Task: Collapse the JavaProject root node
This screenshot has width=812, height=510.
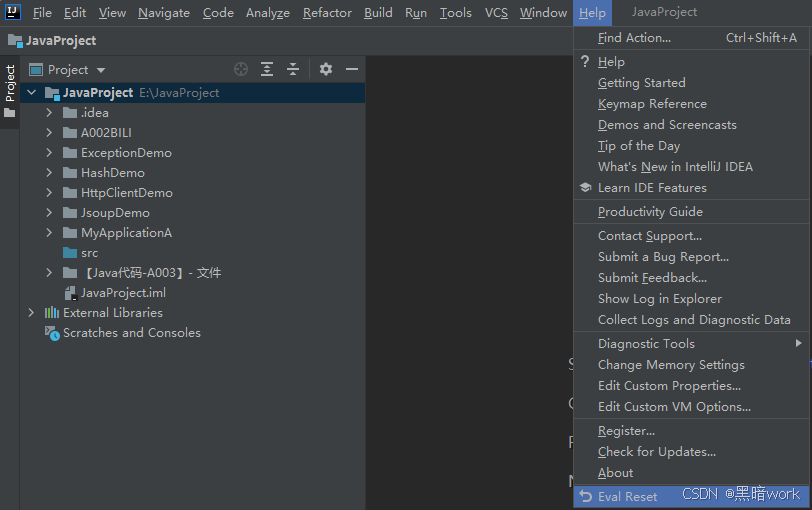Action: tap(32, 93)
